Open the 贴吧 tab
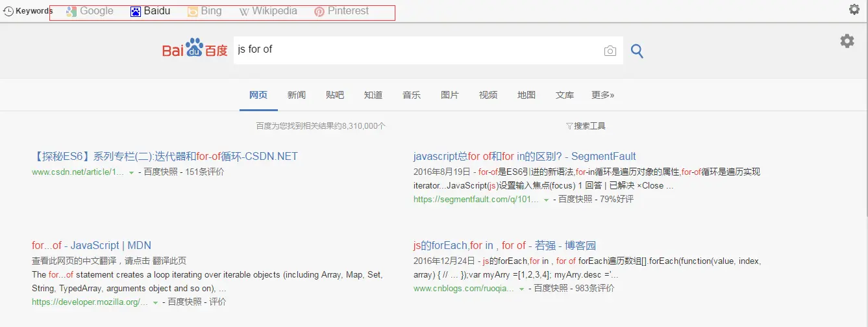The height and width of the screenshot is (327, 868). pos(335,95)
